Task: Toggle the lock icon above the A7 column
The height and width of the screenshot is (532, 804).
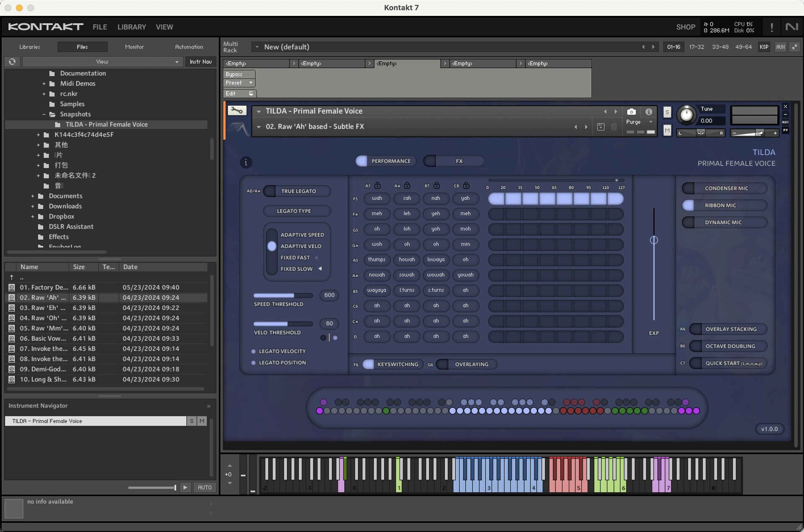Action: (377, 185)
